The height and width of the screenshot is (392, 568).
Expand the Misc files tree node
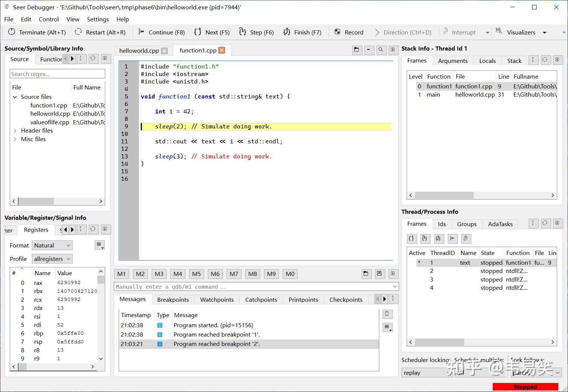(x=15, y=139)
